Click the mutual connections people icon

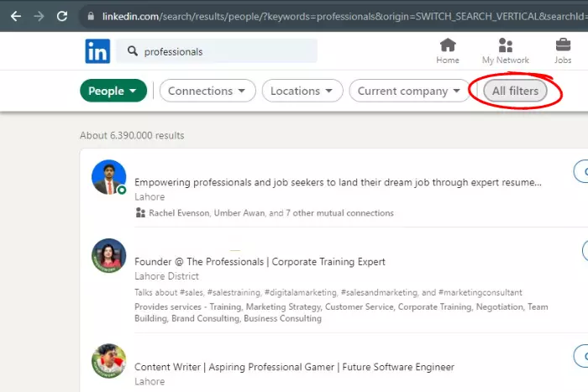click(x=140, y=213)
